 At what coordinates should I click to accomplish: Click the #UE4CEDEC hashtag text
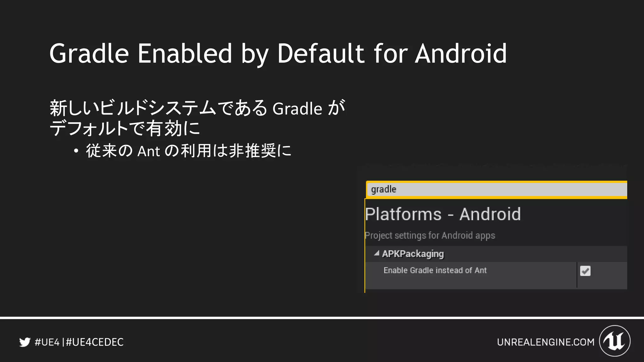click(95, 342)
